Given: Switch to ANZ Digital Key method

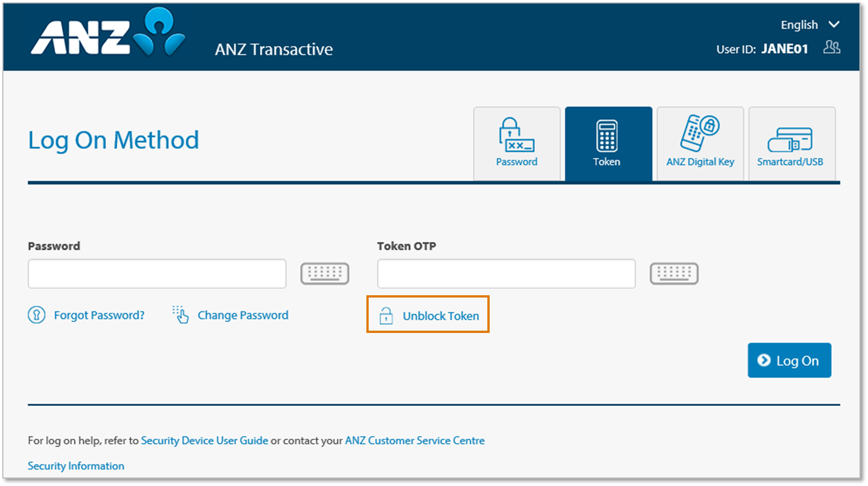Looking at the screenshot, I should pyautogui.click(x=700, y=143).
